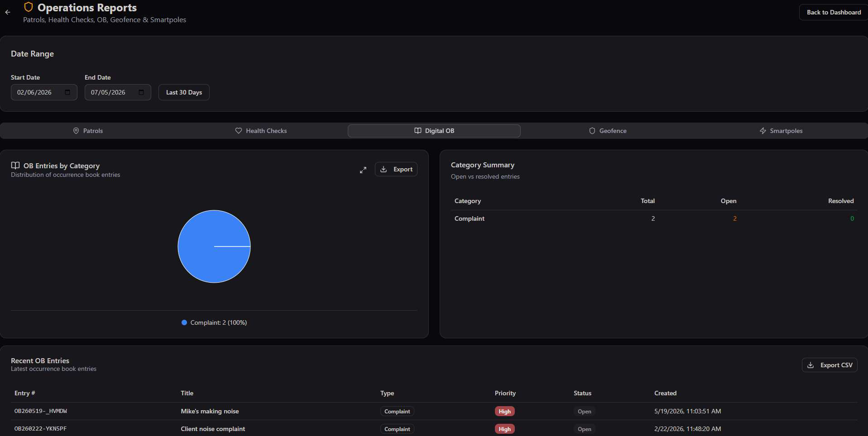Click the orange Open count for Complaint
The image size is (868, 436).
coord(734,218)
